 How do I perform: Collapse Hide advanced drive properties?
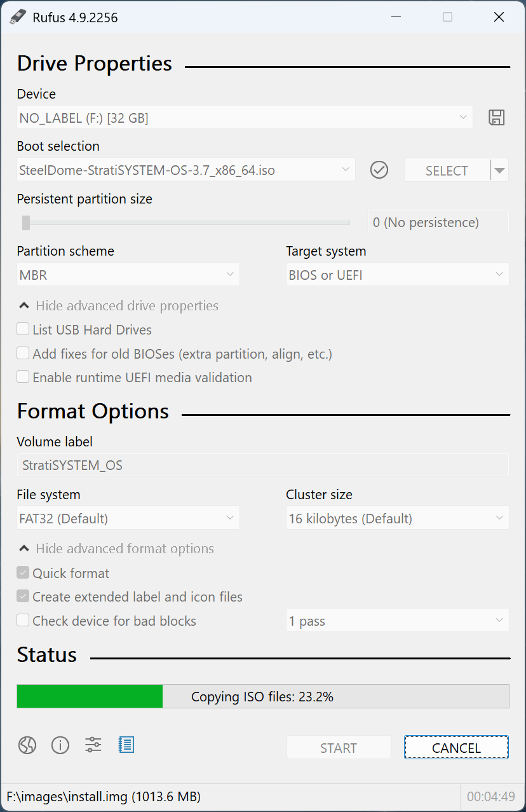pos(118,306)
